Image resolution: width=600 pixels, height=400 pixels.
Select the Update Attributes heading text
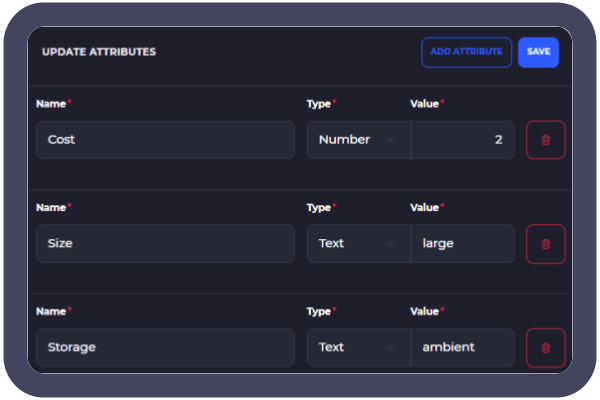99,52
